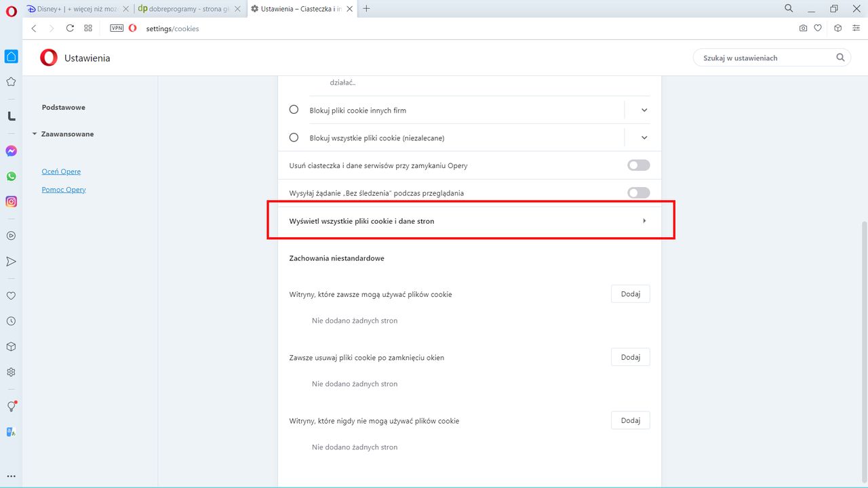This screenshot has height=488, width=868.
Task: Collapse the Zaawansowane section
Action: pos(35,134)
